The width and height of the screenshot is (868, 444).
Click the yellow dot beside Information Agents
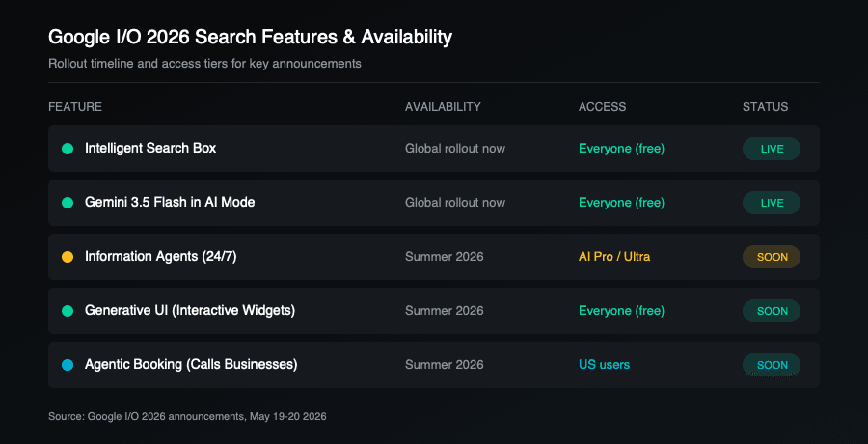pos(68,257)
